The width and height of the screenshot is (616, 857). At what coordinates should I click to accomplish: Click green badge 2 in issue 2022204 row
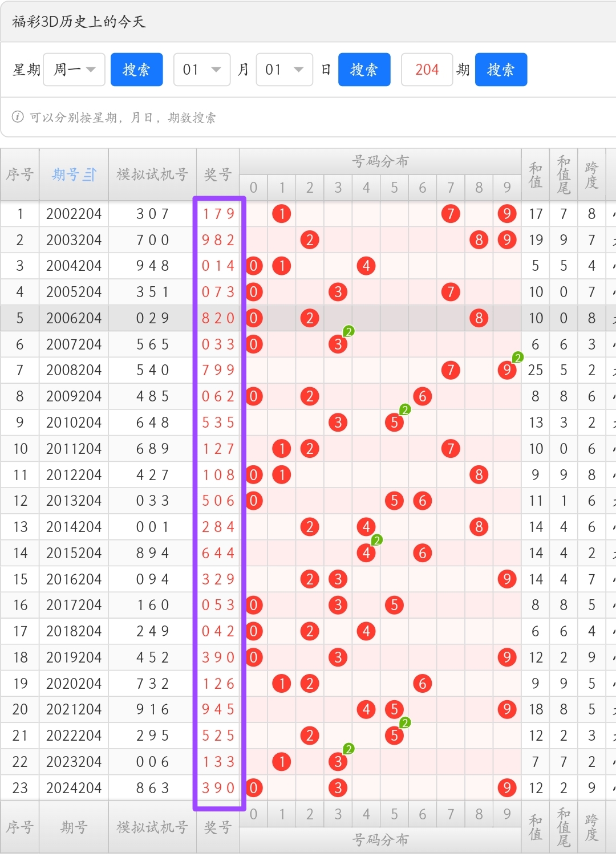(405, 723)
